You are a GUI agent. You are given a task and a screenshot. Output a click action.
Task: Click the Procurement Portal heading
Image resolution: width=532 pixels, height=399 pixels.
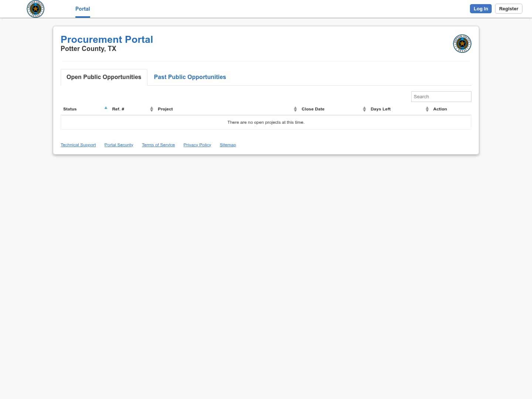(107, 40)
